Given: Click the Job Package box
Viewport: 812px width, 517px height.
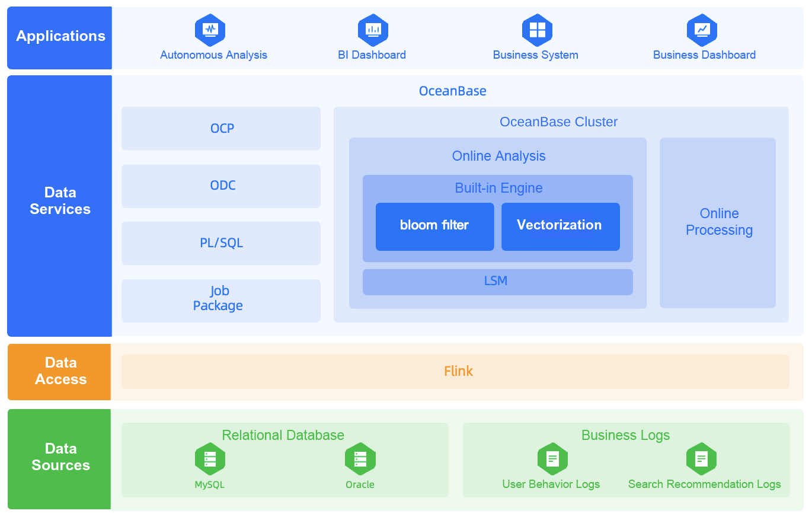Looking at the screenshot, I should coord(221,301).
